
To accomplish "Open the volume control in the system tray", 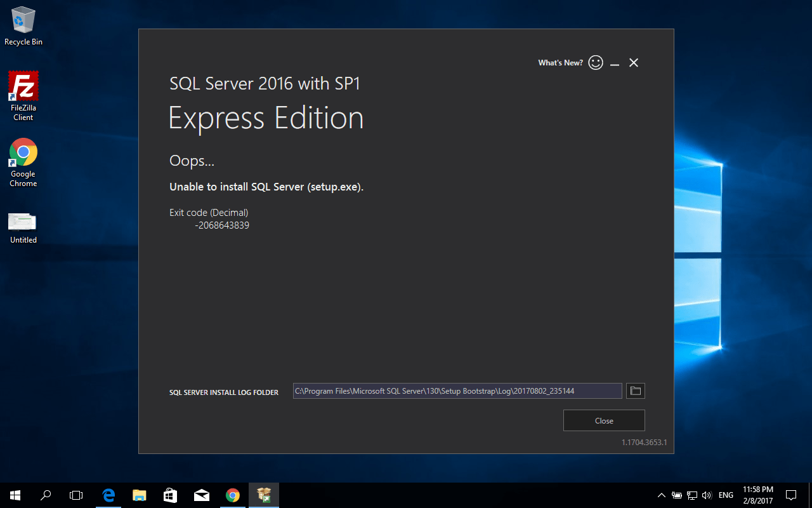I will pyautogui.click(x=707, y=495).
